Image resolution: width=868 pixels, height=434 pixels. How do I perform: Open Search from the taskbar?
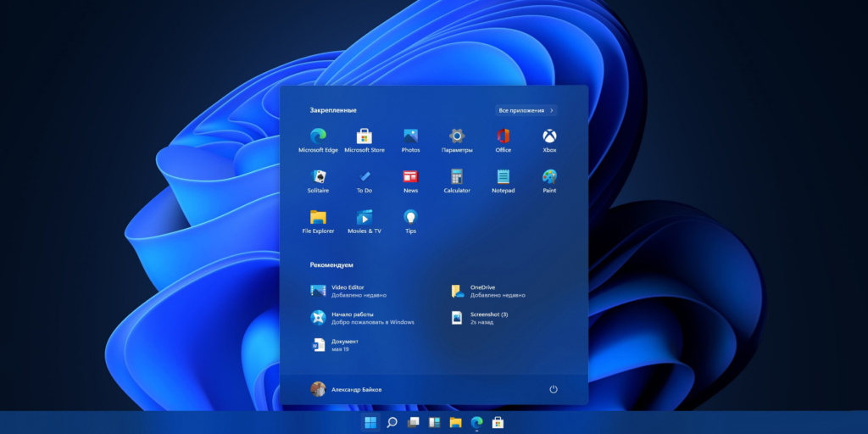392,422
